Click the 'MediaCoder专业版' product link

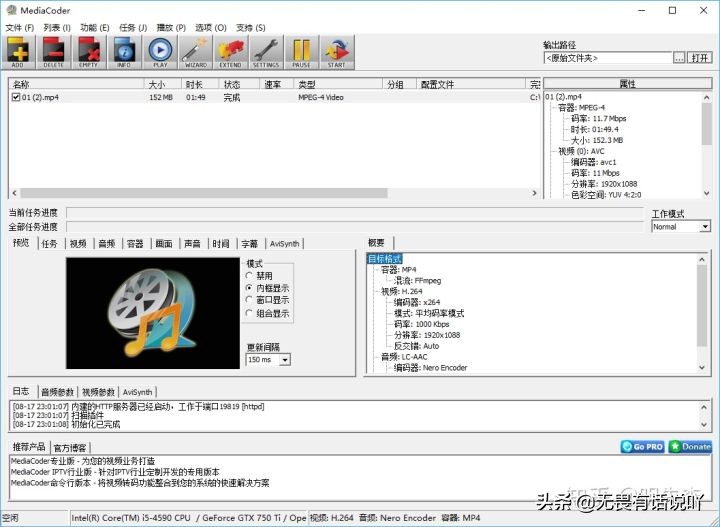[83, 461]
